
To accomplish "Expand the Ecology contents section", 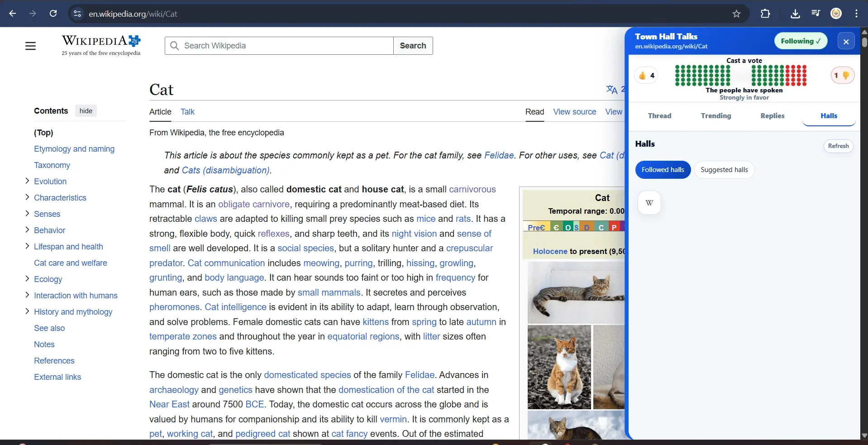I will pyautogui.click(x=27, y=279).
